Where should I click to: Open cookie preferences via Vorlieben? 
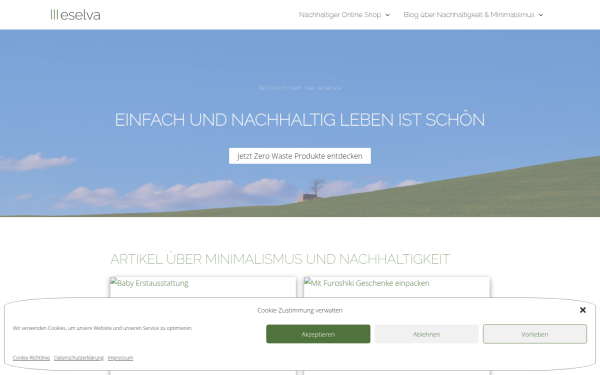coord(535,334)
